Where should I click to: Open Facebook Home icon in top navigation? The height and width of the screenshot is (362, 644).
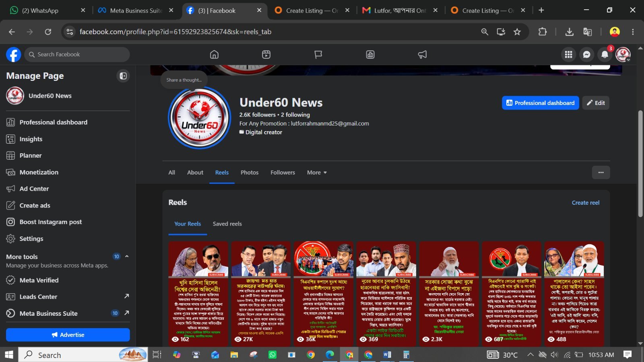[214, 54]
